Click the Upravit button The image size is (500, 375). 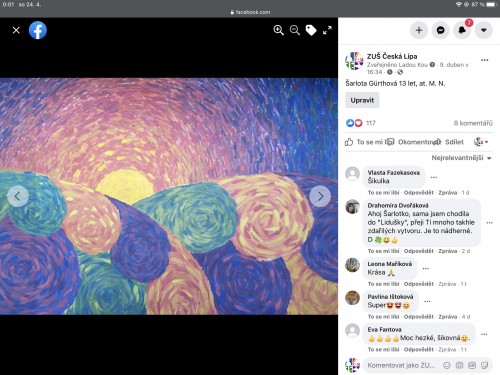tap(362, 100)
